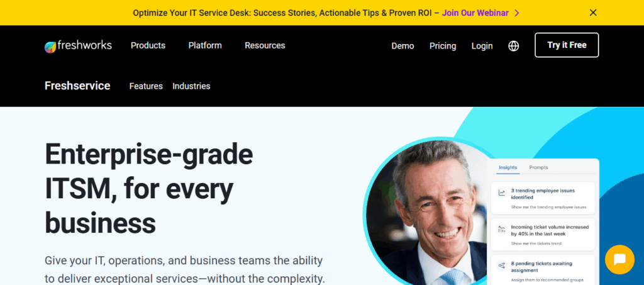Click the Try it Free button
Image resolution: width=644 pixels, height=285 pixels.
pyautogui.click(x=567, y=45)
